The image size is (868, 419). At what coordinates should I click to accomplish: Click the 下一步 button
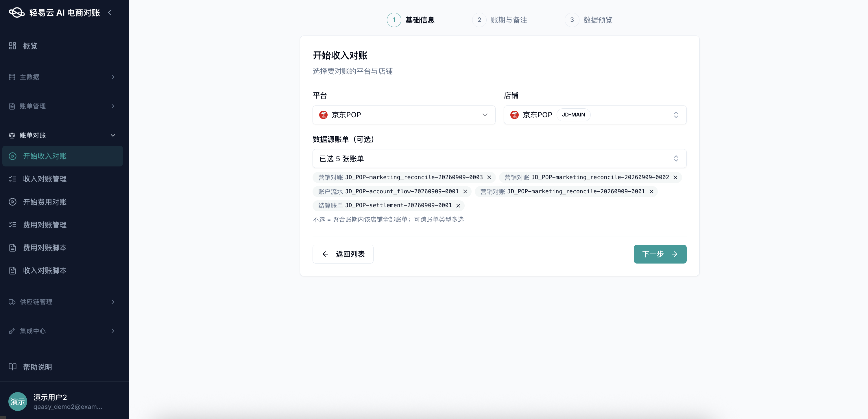coord(660,254)
